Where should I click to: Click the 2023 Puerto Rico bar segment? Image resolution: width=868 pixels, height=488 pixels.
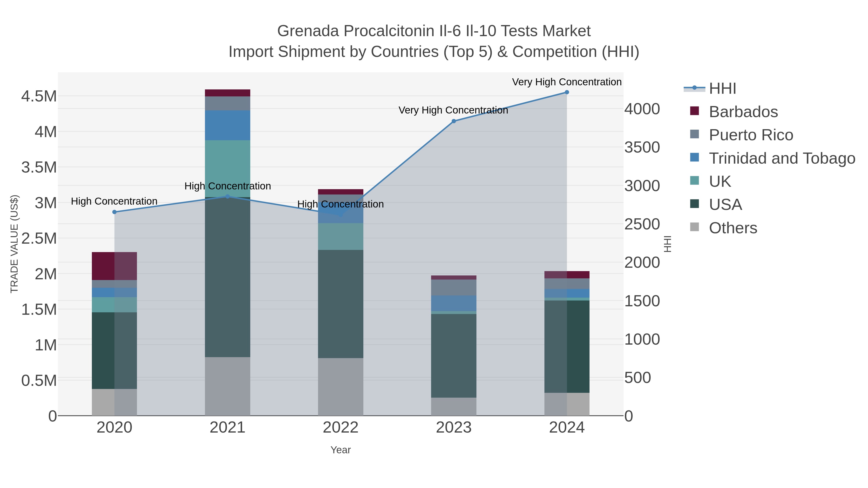tap(454, 287)
